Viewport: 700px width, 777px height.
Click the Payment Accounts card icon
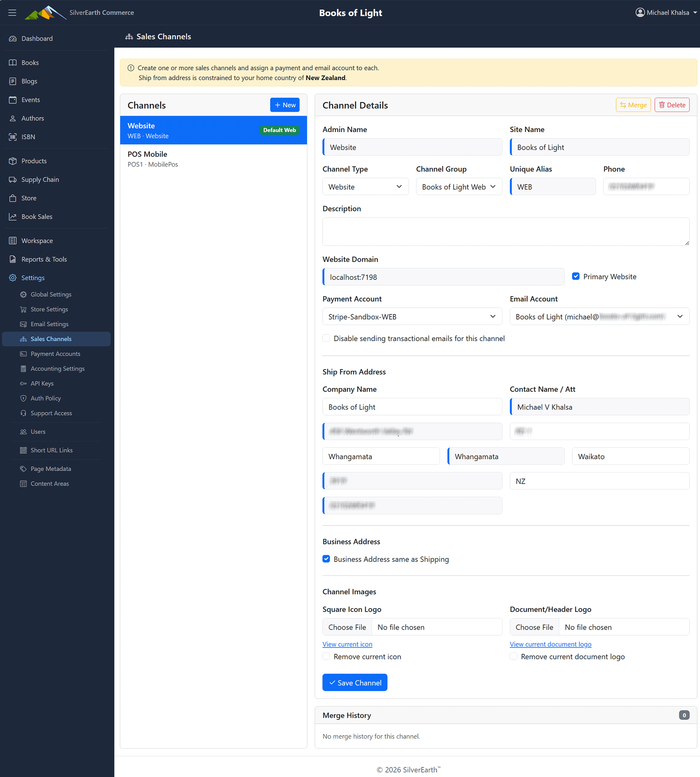pos(23,354)
